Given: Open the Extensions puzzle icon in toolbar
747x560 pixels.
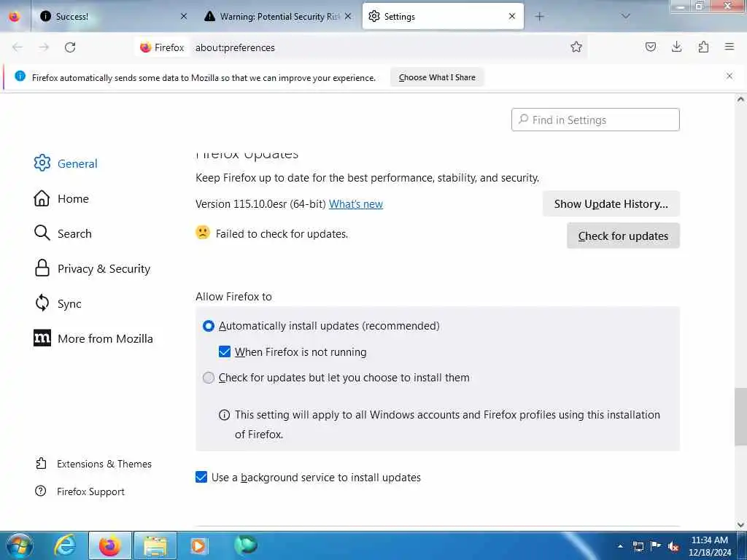Looking at the screenshot, I should coord(703,47).
